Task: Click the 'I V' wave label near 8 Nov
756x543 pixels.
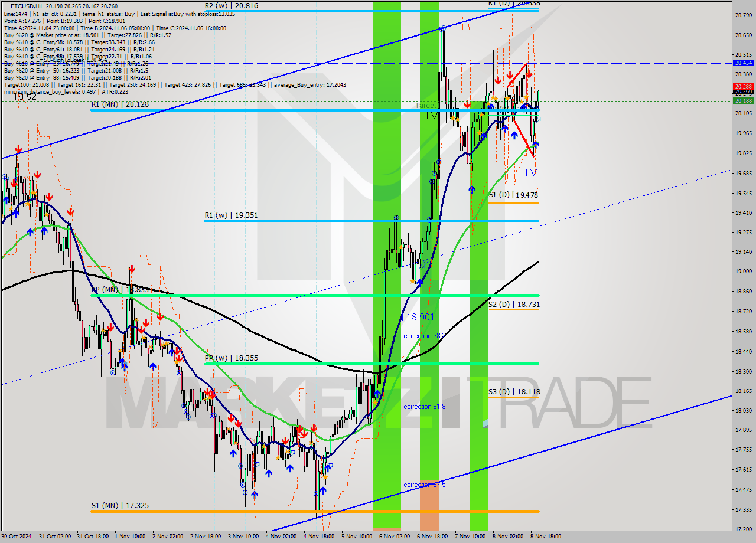Action: click(531, 172)
